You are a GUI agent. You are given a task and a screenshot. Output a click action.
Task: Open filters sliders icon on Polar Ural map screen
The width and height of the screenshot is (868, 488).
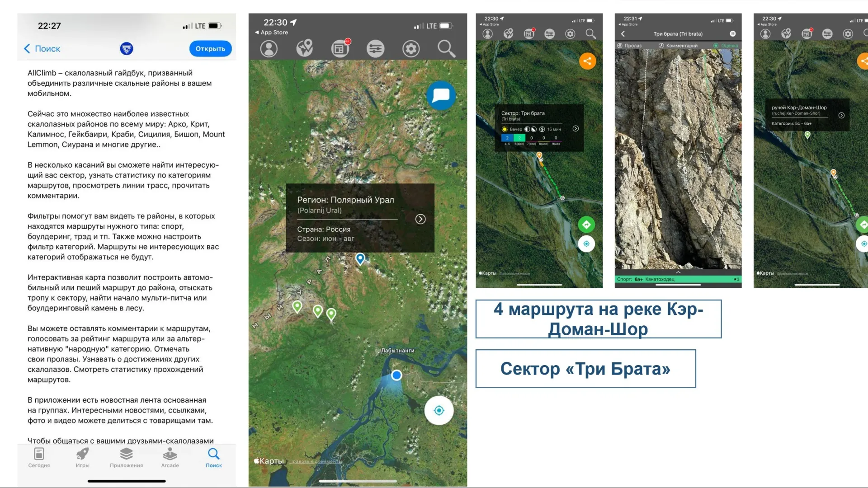tap(375, 48)
